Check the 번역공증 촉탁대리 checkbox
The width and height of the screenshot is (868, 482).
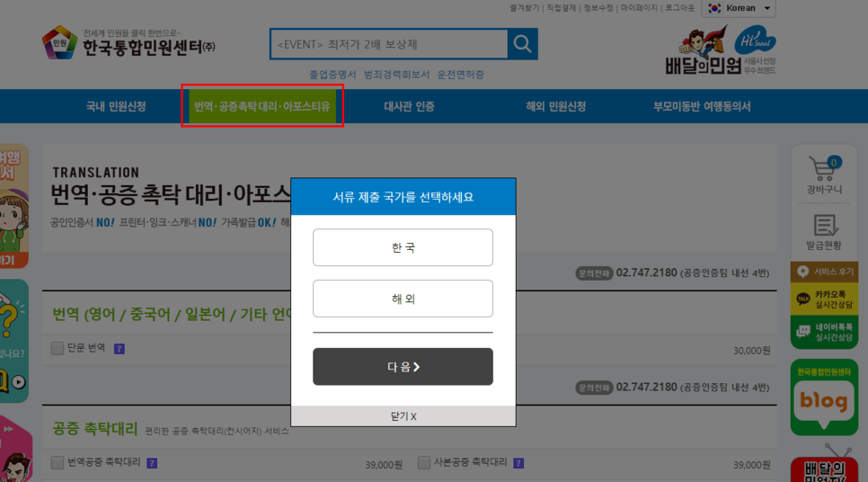[57, 462]
